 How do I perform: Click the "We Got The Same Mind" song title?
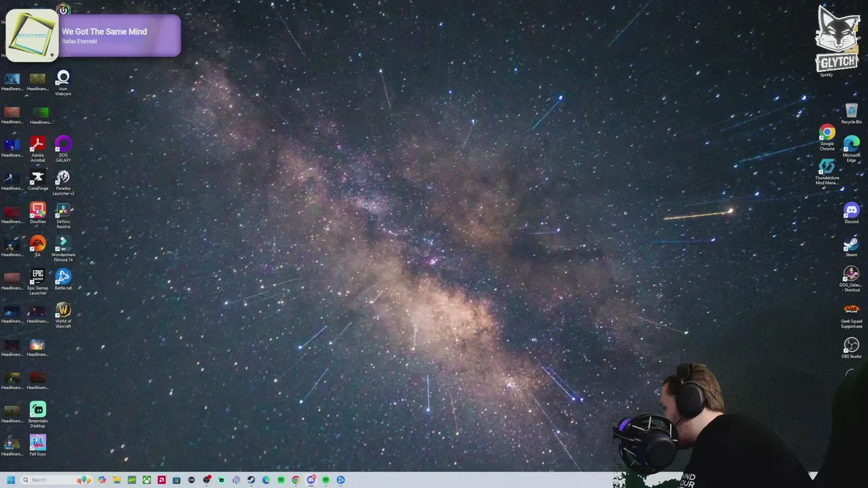(x=104, y=31)
